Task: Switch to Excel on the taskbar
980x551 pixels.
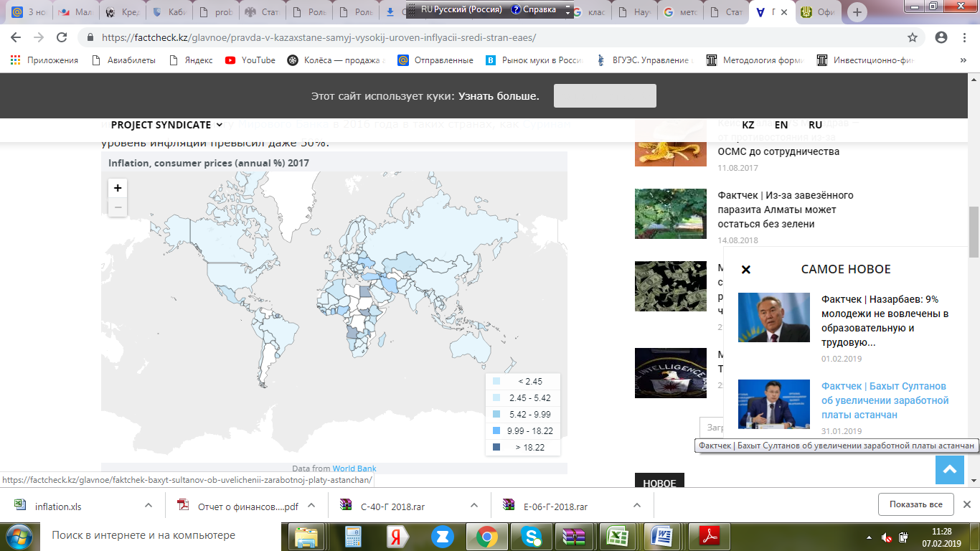Action: [x=618, y=536]
